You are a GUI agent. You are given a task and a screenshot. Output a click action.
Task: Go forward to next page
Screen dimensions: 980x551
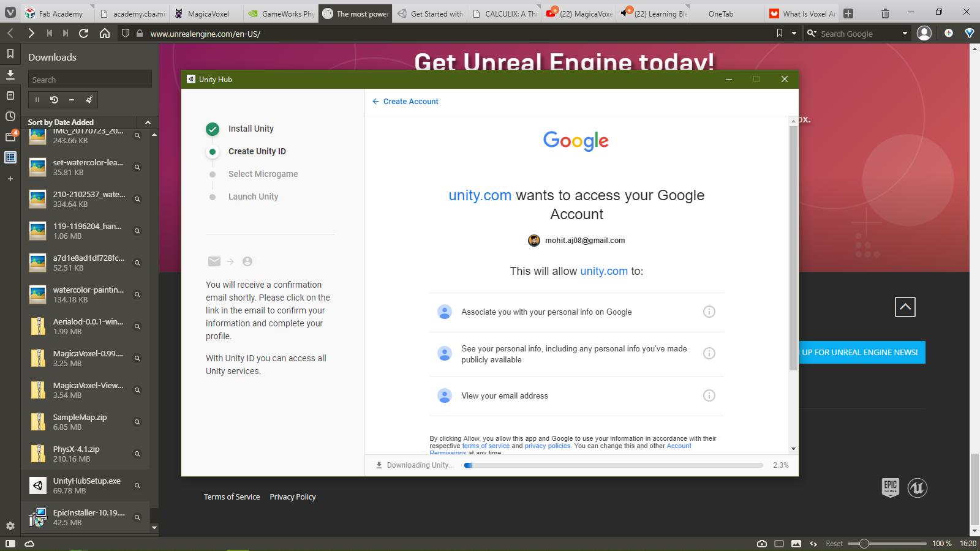(x=31, y=33)
